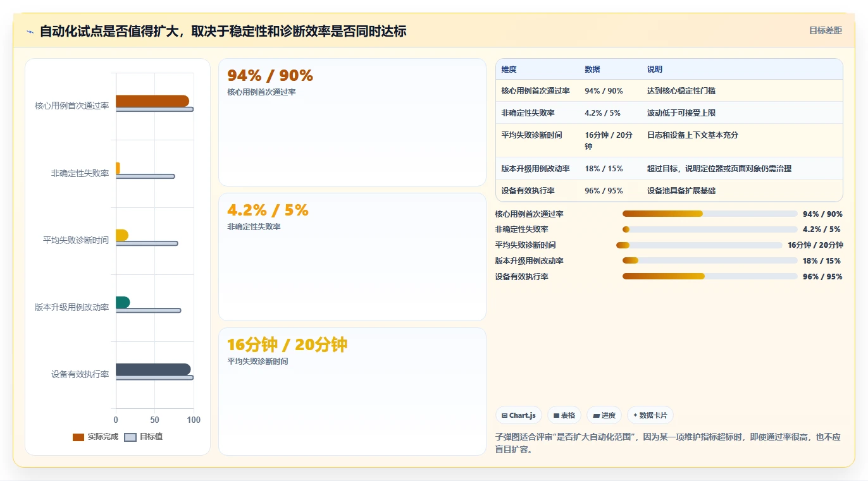Click the 设备池具备扩展基础 table cell
The width and height of the screenshot is (868, 481).
point(681,191)
